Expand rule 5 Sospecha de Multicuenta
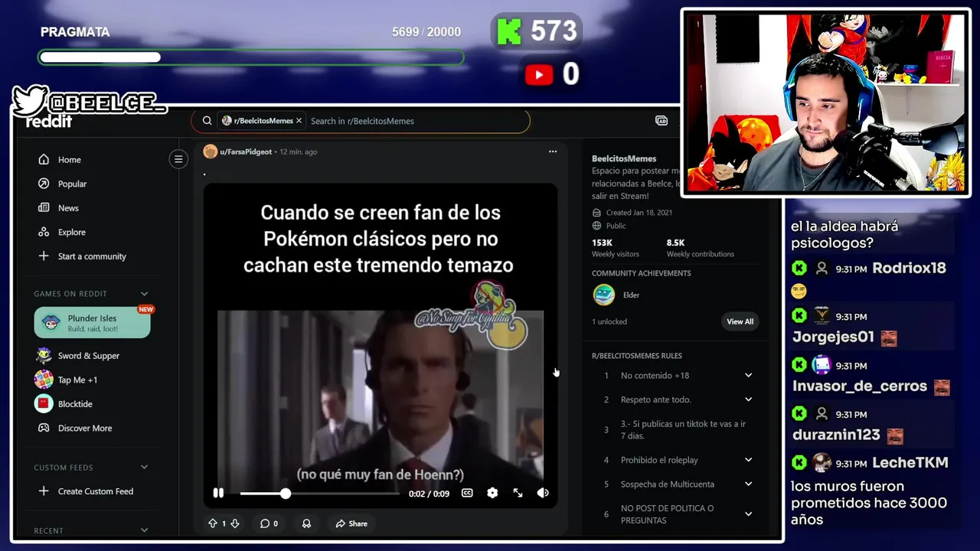This screenshot has height=551, width=980. 677,484
